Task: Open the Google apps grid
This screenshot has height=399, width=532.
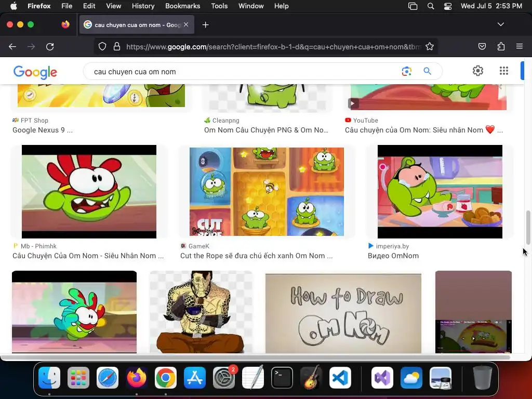Action: click(504, 71)
